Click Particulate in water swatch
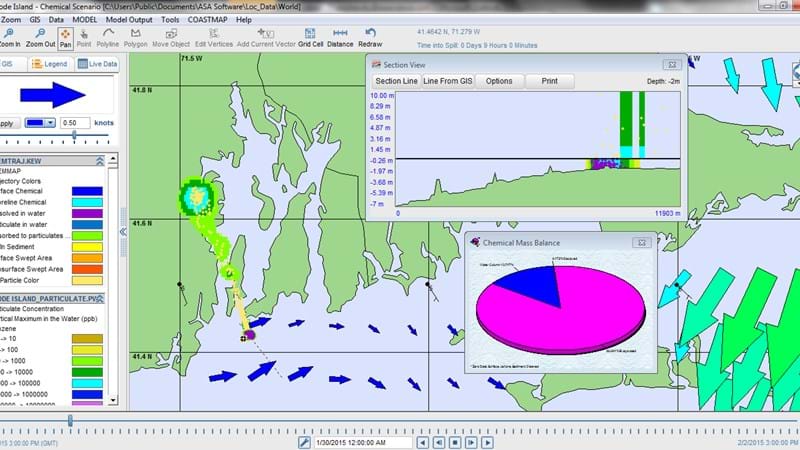800x450 pixels. click(x=87, y=224)
